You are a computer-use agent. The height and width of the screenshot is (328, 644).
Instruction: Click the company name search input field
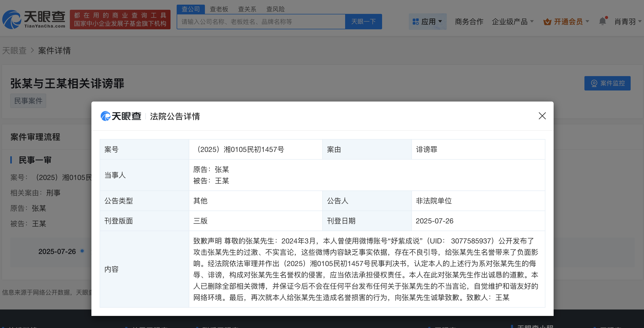pos(261,22)
